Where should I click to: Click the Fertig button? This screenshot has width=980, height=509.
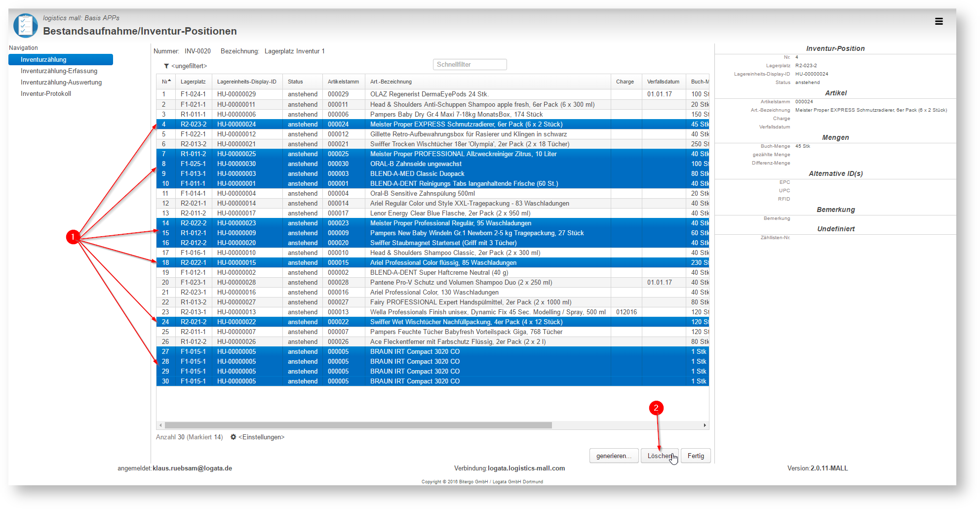pyautogui.click(x=696, y=456)
